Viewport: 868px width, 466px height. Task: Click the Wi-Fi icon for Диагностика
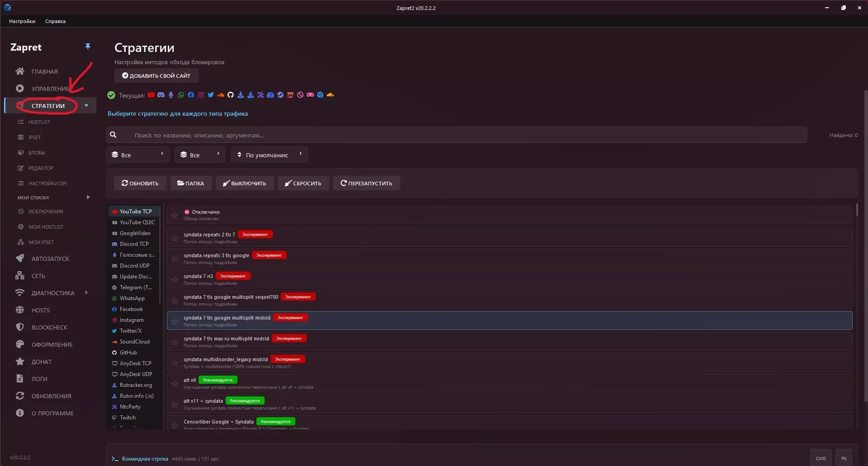tap(20, 292)
